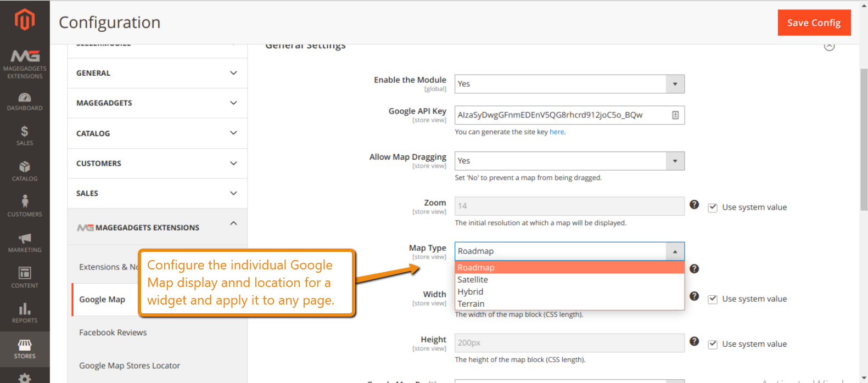The image size is (868, 383).
Task: Click the page vertical scrollbar thumb
Action: tap(864, 139)
